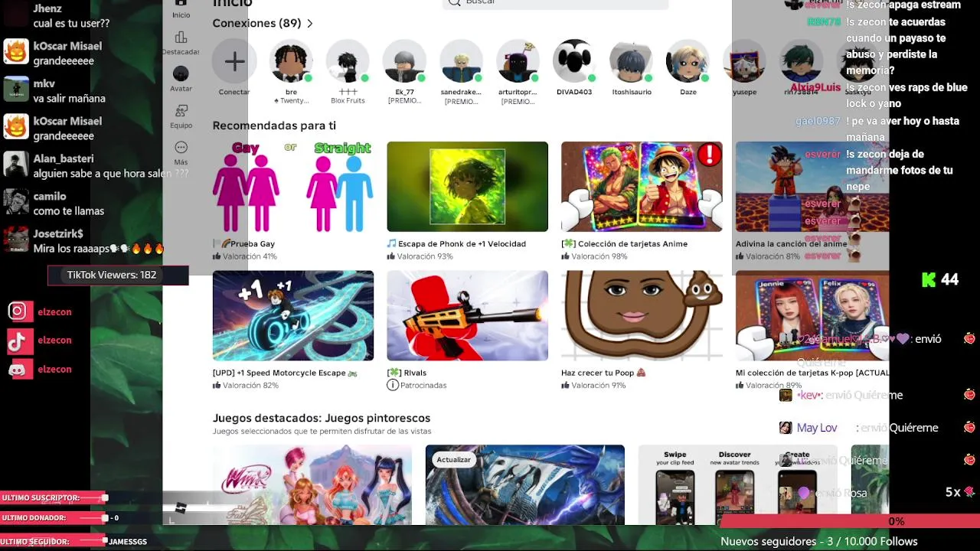Click the Recomendadas para ti heading
The image size is (980, 551).
pyautogui.click(x=274, y=126)
